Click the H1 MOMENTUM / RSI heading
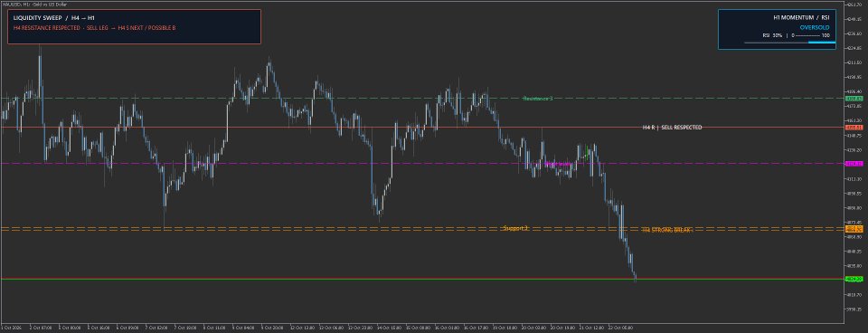Screen dimensions: 868x333 pos(801,18)
